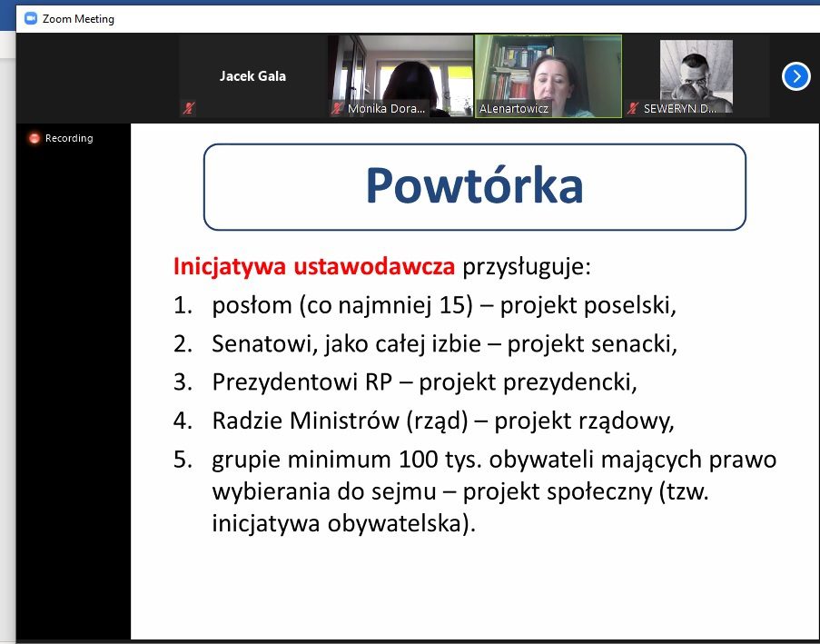
Task: Click the Recording status label
Action: click(x=69, y=138)
